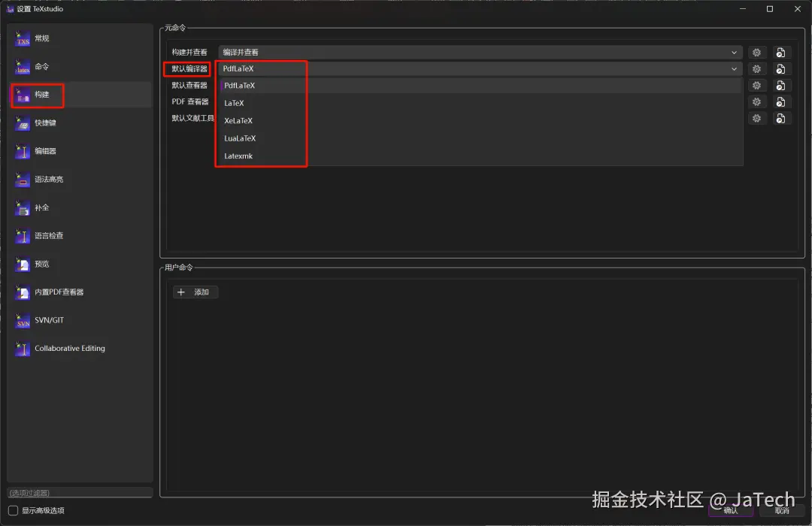The width and height of the screenshot is (812, 526).
Task: Open the 编辑器 editor settings page
Action: tap(80, 151)
